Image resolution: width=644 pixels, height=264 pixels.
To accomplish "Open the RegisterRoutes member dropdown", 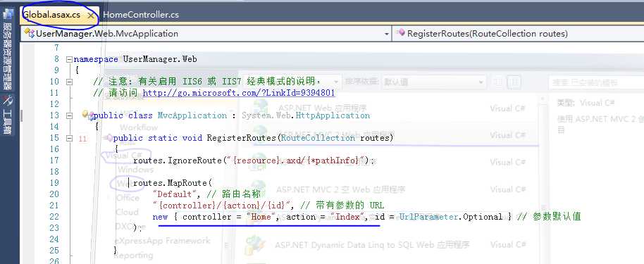I will [519, 34].
